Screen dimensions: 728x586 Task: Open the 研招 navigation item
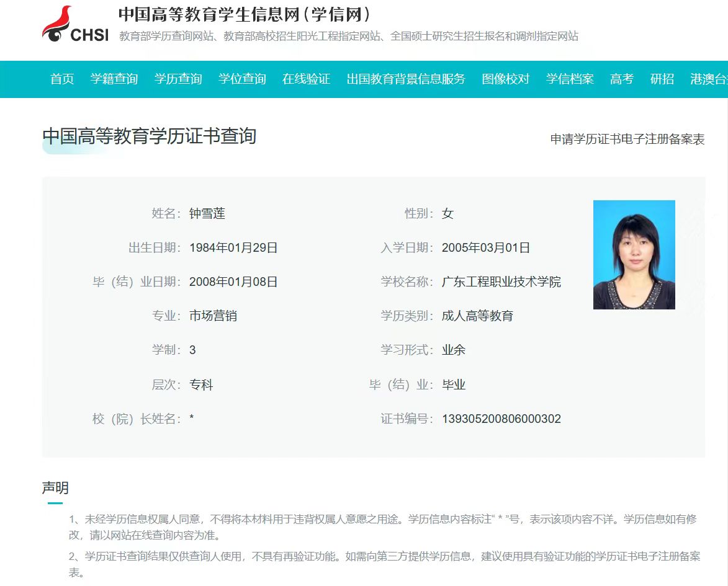pyautogui.click(x=662, y=79)
